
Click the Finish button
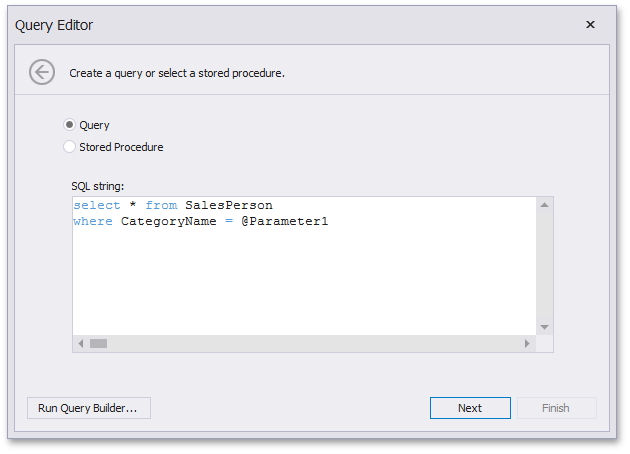point(556,408)
